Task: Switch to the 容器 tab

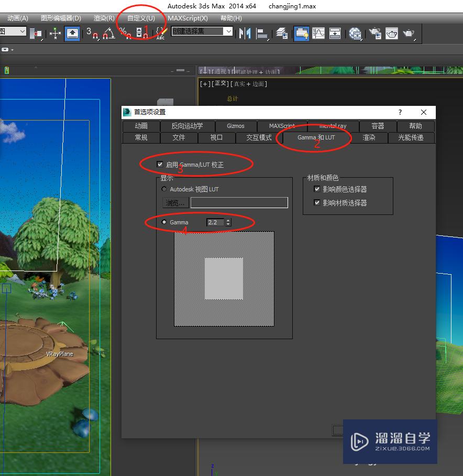Action: coord(378,126)
